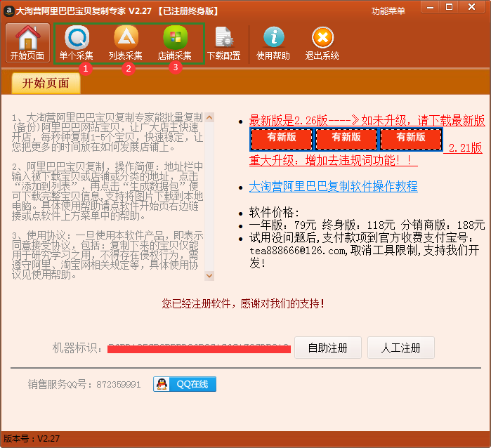Open the 大淘营阿里巴巴复制软件操作教程 link
The height and width of the screenshot is (448, 491).
[334, 187]
